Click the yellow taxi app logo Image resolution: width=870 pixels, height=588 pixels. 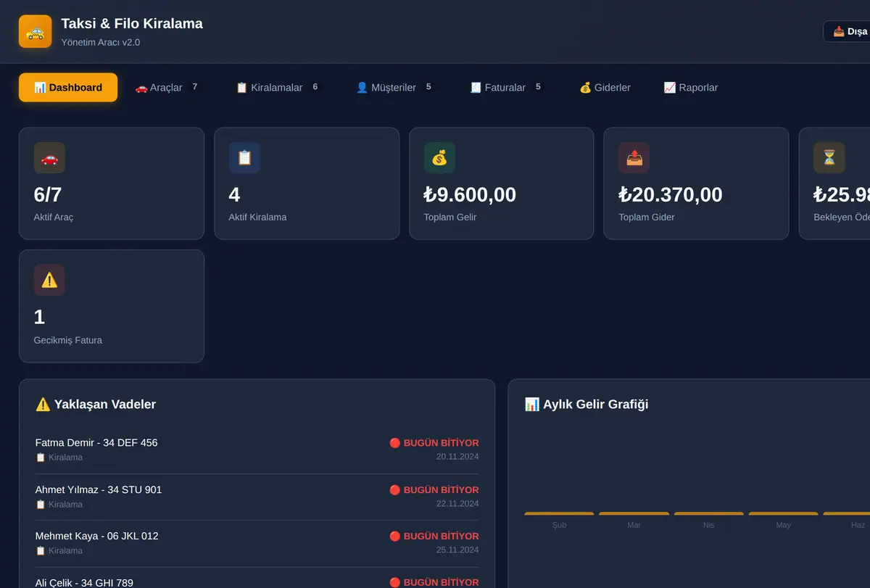pyautogui.click(x=35, y=31)
